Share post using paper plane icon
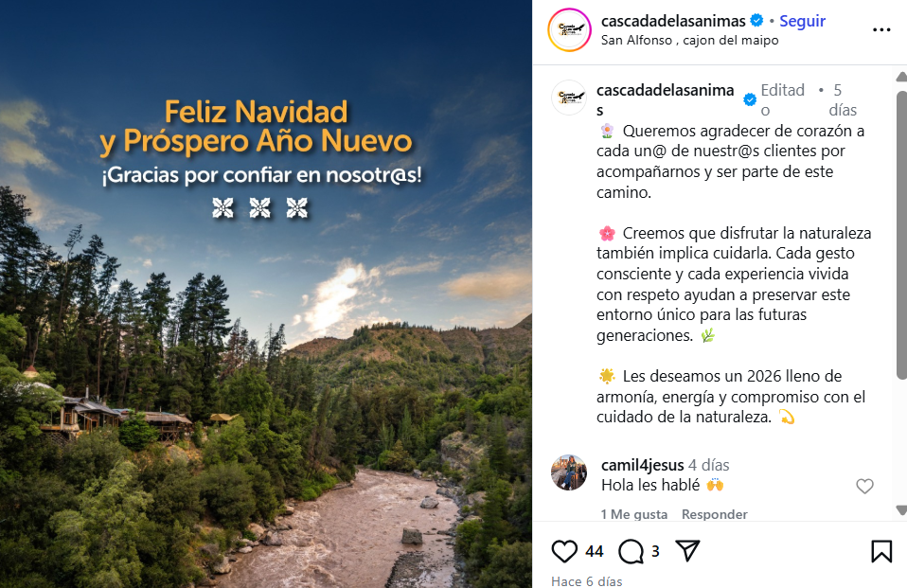907x588 pixels. (x=687, y=550)
